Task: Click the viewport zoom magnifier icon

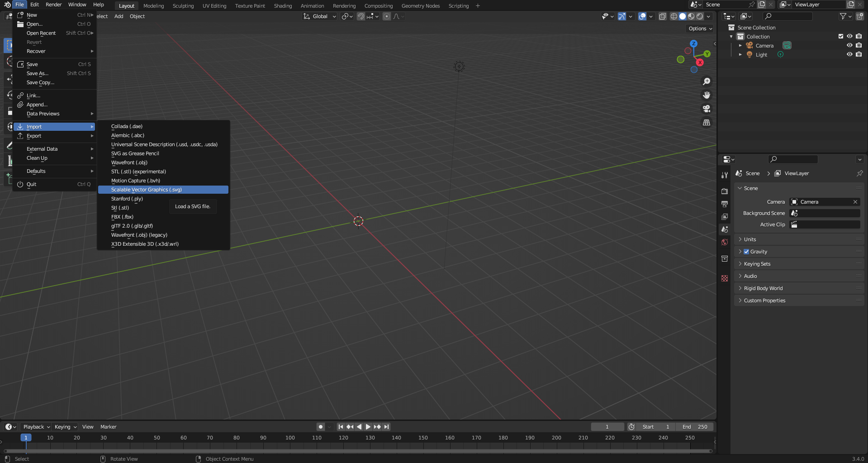Action: pyautogui.click(x=707, y=81)
